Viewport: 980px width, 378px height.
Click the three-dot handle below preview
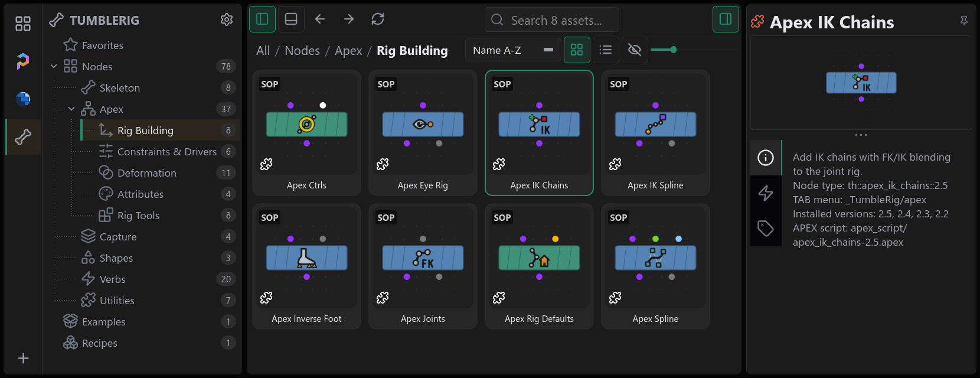click(x=861, y=135)
